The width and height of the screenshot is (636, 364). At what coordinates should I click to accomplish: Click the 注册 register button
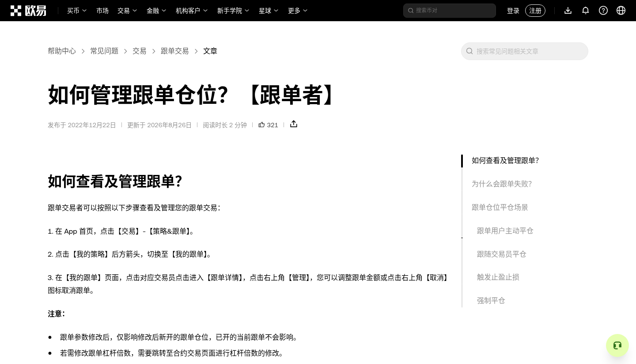tap(535, 11)
